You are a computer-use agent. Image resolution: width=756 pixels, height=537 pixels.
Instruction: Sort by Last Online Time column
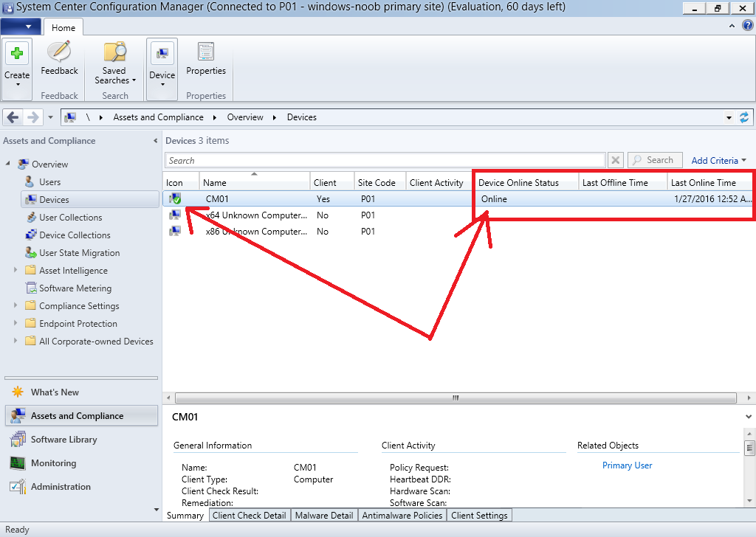[709, 182]
